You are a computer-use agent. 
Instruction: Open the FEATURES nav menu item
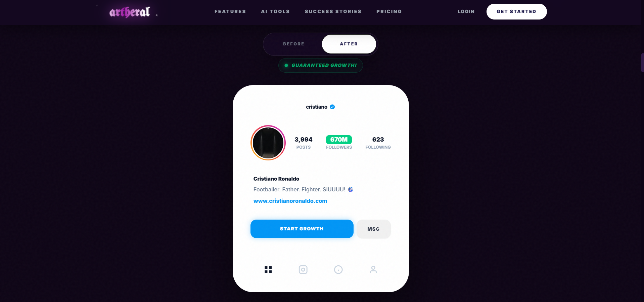(x=230, y=11)
